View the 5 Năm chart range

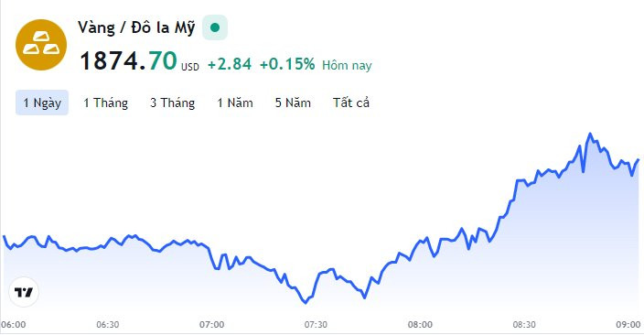click(x=293, y=103)
